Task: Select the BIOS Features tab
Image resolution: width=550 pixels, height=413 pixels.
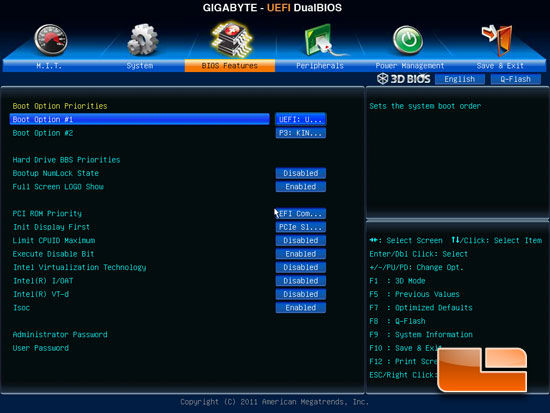Action: pos(230,66)
